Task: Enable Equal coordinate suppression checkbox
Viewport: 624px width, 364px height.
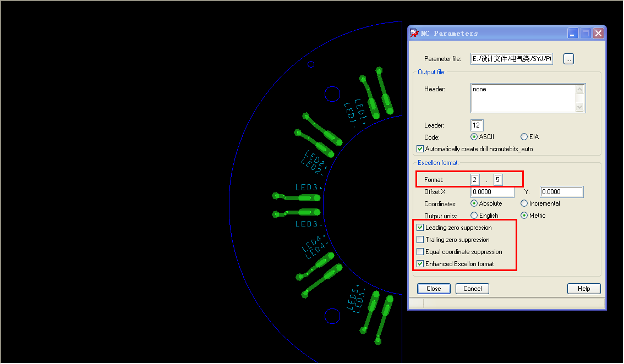Action: [x=420, y=252]
